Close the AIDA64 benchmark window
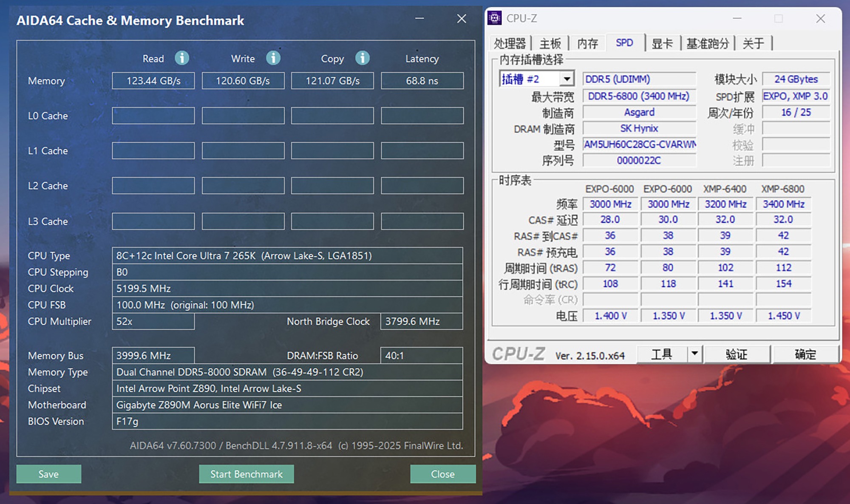The height and width of the screenshot is (504, 850). click(462, 19)
